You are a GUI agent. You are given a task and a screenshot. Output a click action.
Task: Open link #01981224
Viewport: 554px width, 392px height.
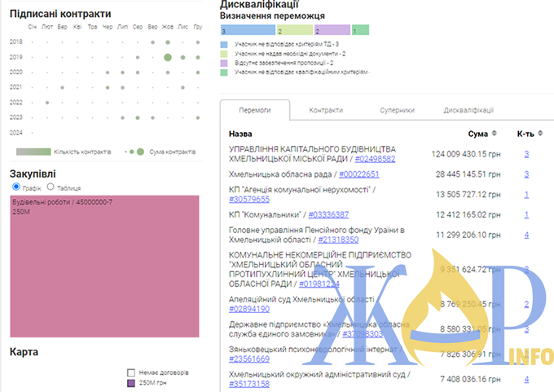pyautogui.click(x=319, y=284)
